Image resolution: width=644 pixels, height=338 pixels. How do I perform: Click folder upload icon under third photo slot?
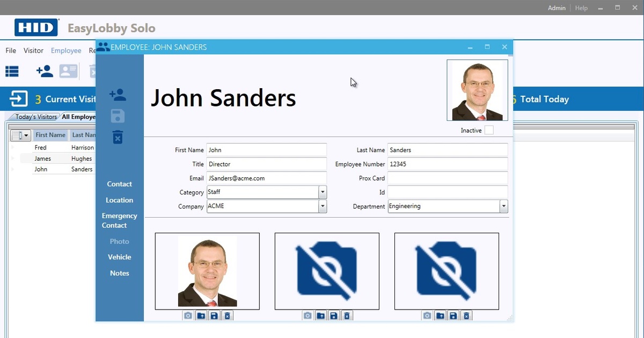[440, 316]
